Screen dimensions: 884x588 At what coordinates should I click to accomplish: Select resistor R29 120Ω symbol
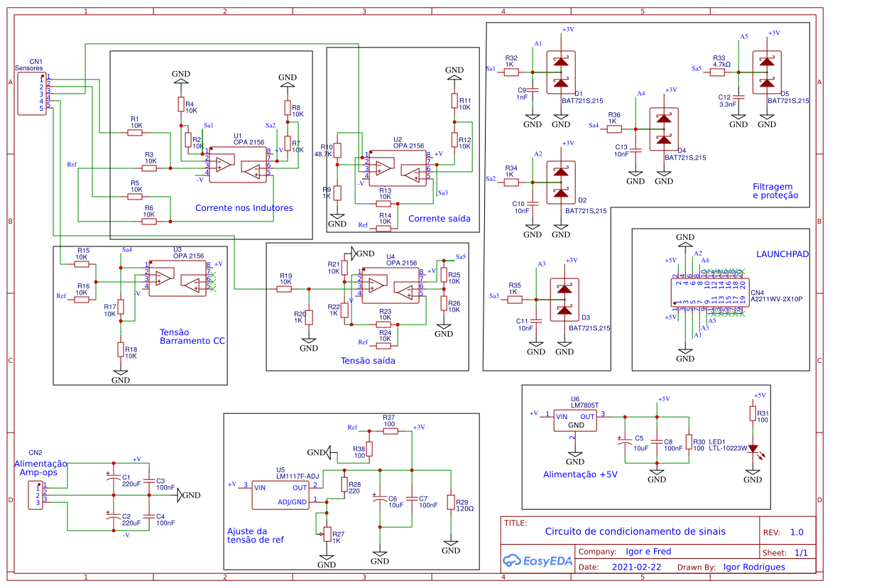[452, 500]
